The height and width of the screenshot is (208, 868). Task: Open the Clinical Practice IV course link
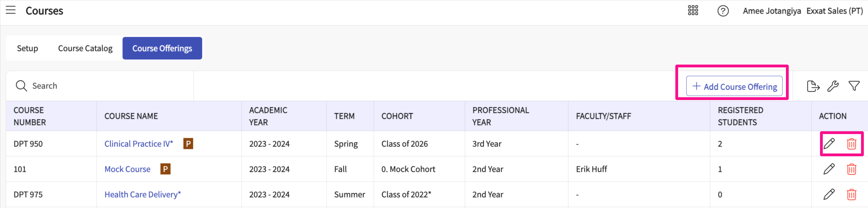(138, 143)
